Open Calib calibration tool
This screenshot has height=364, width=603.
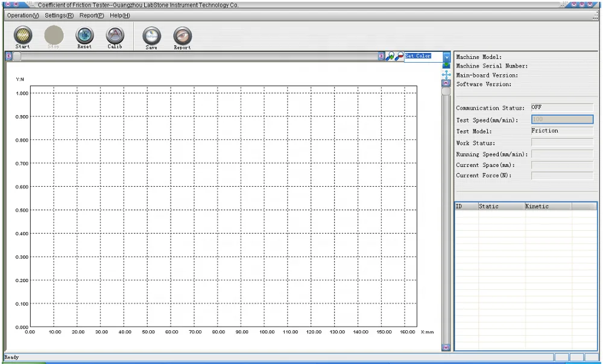click(x=115, y=36)
